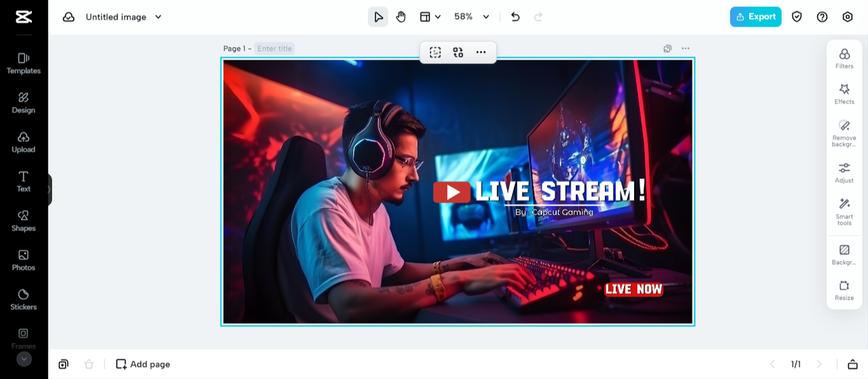Image resolution: width=868 pixels, height=379 pixels.
Task: Open the zoom level dropdown arrow
Action: click(x=486, y=17)
